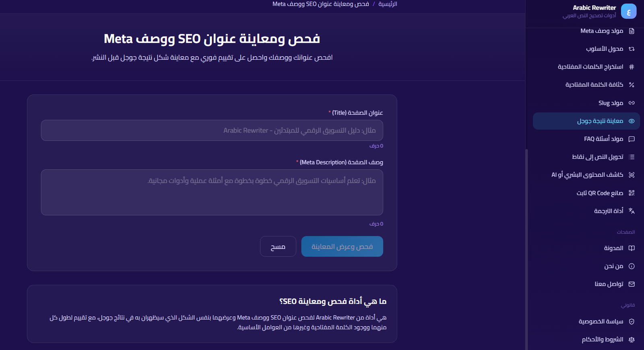Click the blog book icon
This screenshot has width=644, height=350.
(632, 248)
